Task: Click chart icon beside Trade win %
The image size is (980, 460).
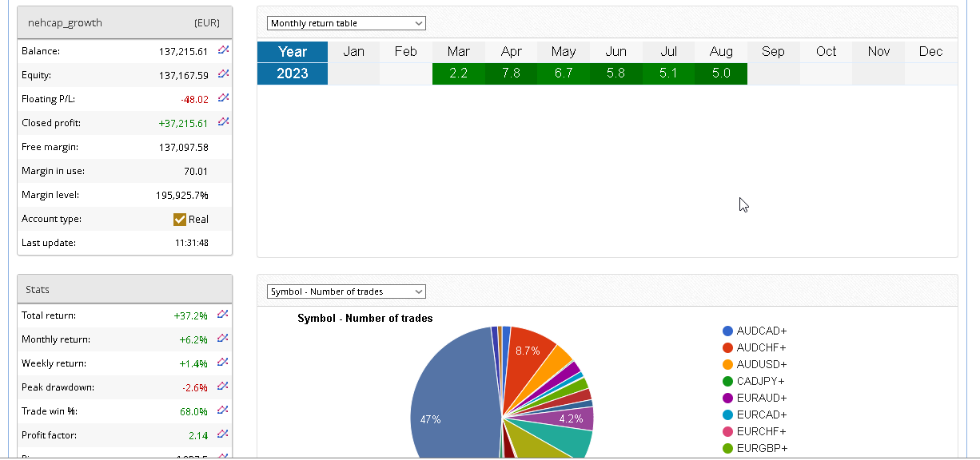Action: [x=224, y=410]
